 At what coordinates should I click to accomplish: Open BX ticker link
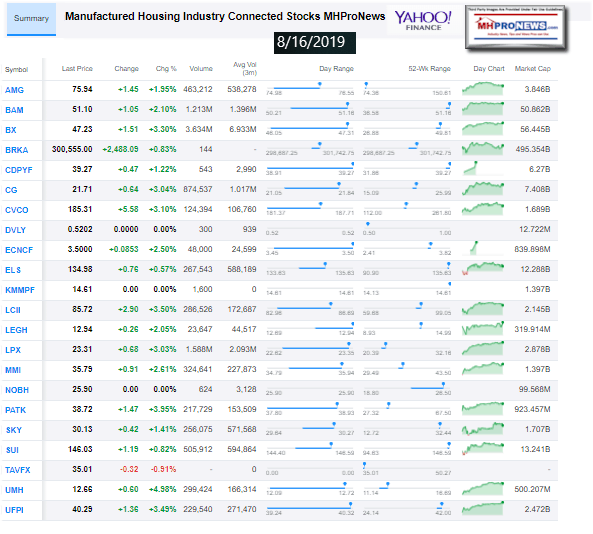click(11, 130)
